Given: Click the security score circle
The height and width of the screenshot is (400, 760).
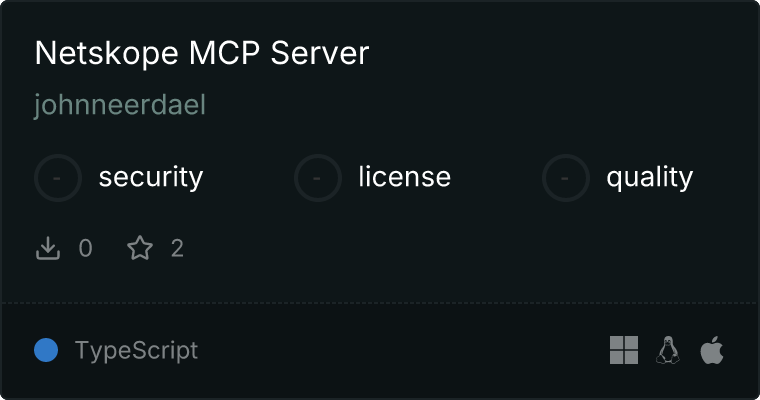Looking at the screenshot, I should tap(58, 178).
